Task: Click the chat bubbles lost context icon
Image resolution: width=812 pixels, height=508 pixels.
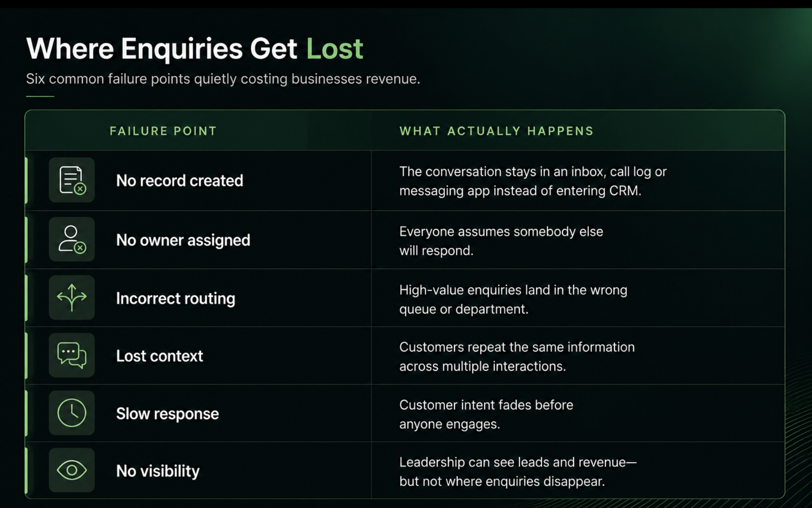Action: pyautogui.click(x=72, y=355)
